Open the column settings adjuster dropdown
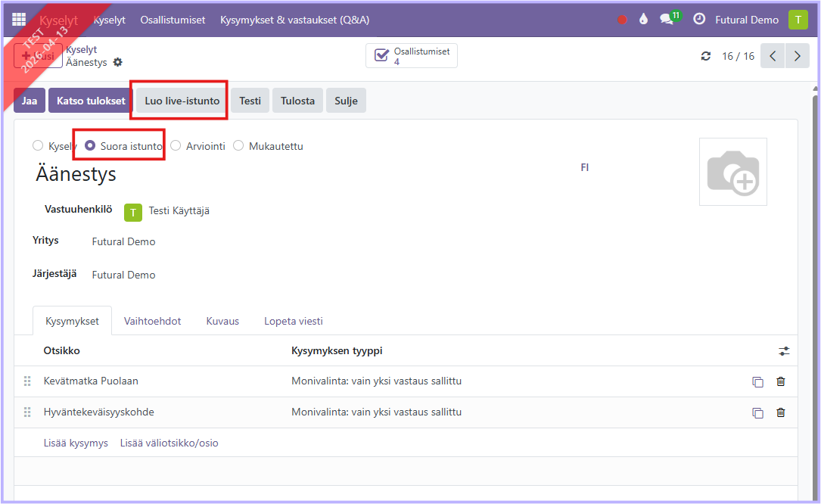This screenshot has height=504, width=821. [x=783, y=351]
